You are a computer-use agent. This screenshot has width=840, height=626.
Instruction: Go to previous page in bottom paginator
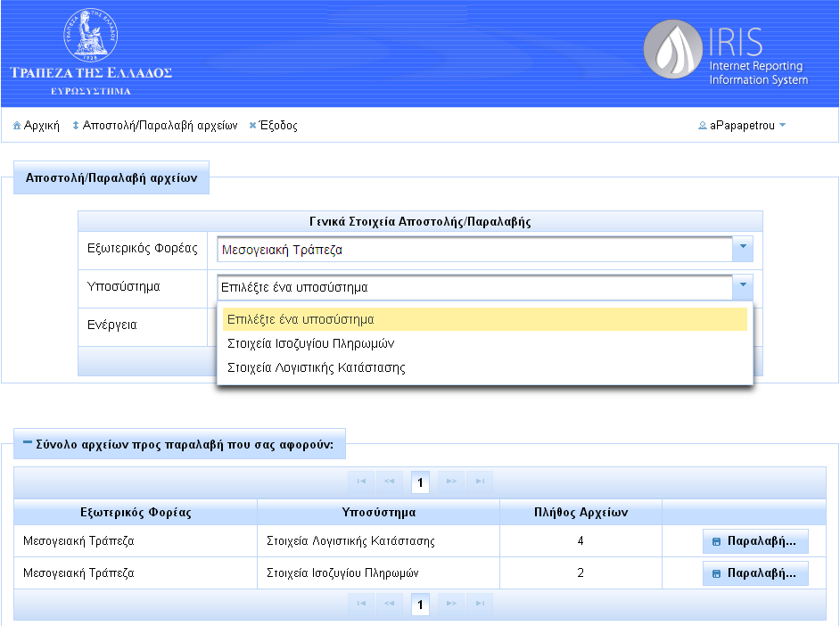[389, 604]
